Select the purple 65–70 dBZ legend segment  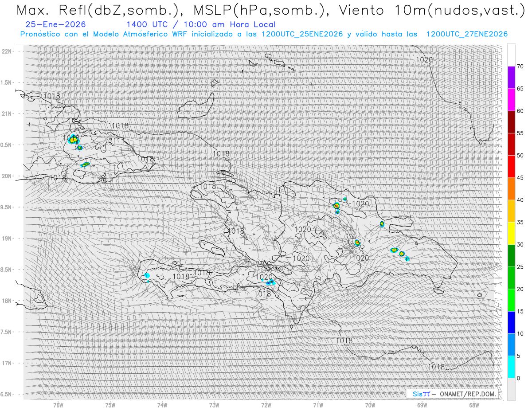click(x=511, y=78)
